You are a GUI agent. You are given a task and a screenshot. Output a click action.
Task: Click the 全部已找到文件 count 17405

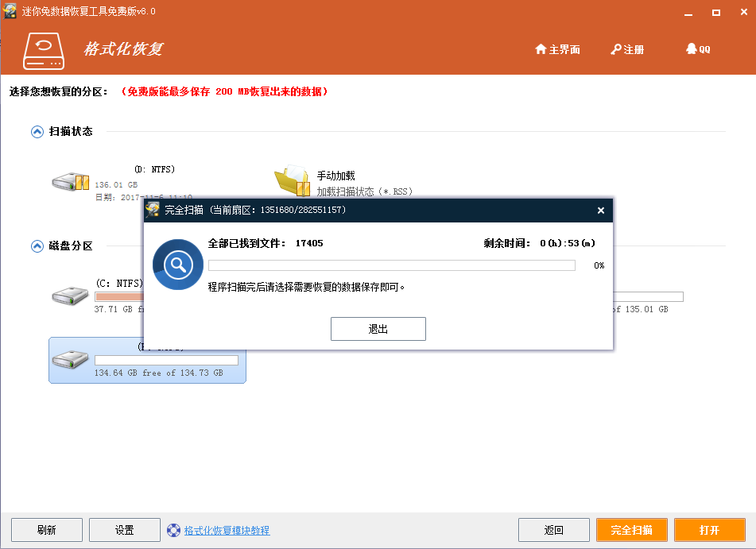(309, 243)
